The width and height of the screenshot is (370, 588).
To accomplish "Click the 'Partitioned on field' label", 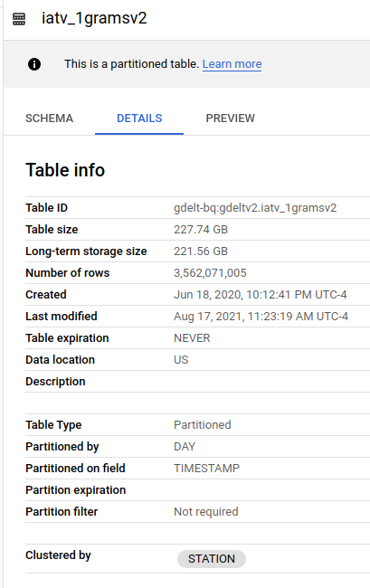I will pos(75,469).
